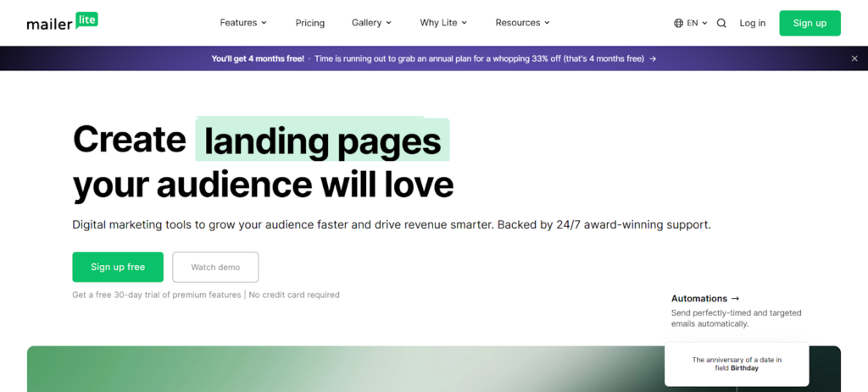Select the Birthday anniversary trigger card
The image size is (868, 392).
[x=736, y=364]
